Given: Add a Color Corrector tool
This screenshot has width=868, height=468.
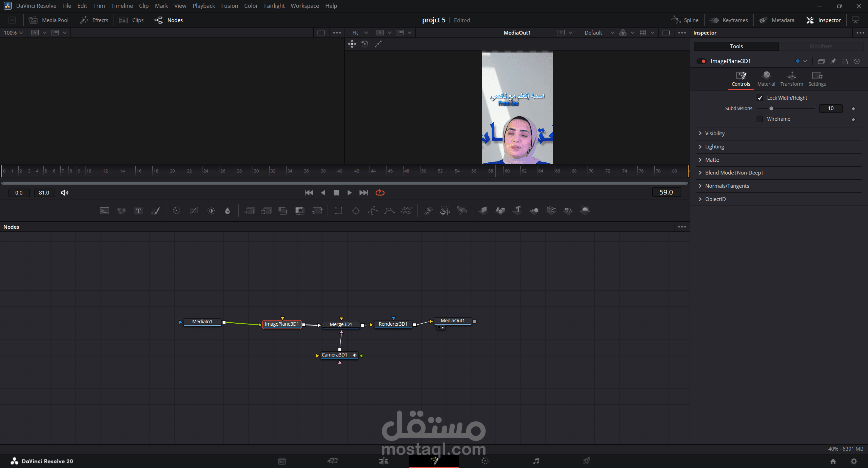Looking at the screenshot, I should pos(176,211).
